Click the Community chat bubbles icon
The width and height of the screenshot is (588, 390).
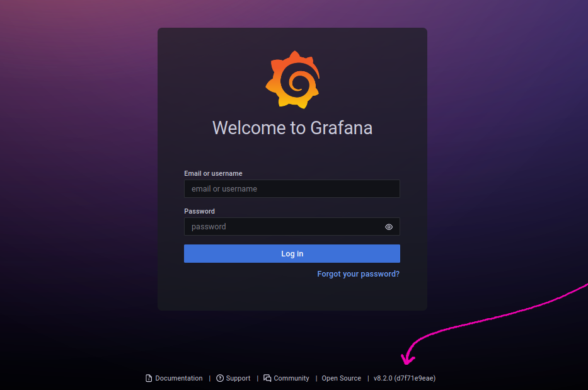(x=267, y=378)
